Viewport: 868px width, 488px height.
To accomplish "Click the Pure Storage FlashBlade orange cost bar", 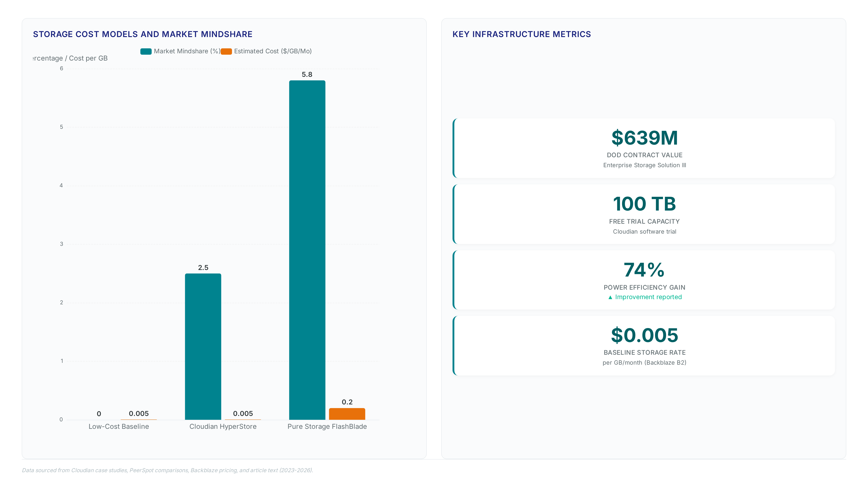I will click(347, 414).
